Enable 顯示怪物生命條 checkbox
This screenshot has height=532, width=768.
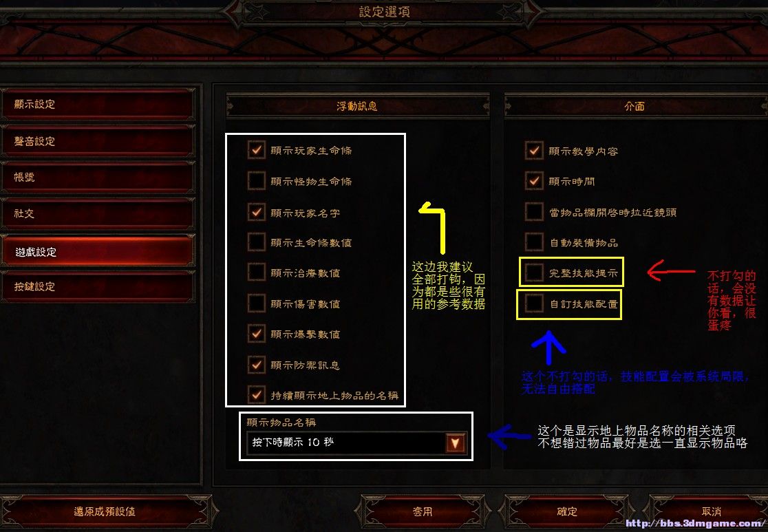[x=257, y=181]
